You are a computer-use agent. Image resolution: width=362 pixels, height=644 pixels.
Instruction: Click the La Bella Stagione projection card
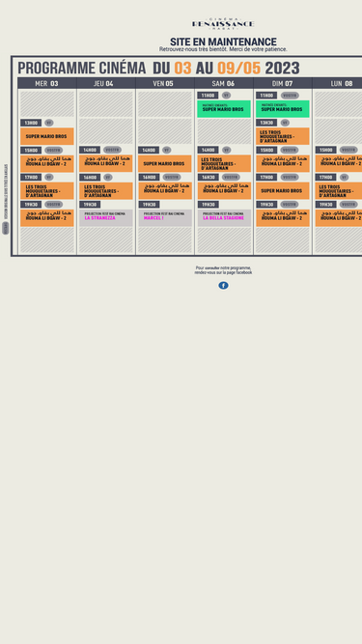click(x=224, y=217)
